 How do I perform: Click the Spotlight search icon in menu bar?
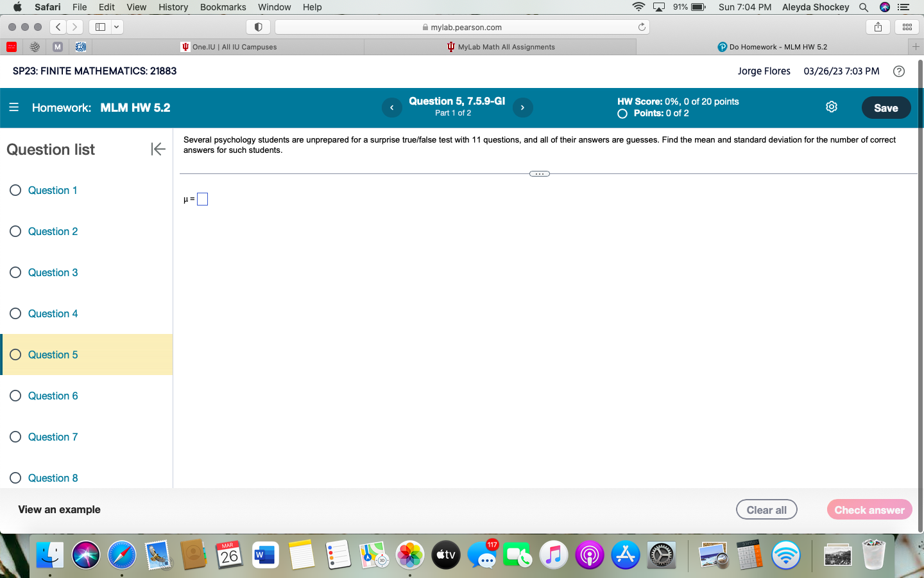(x=864, y=7)
